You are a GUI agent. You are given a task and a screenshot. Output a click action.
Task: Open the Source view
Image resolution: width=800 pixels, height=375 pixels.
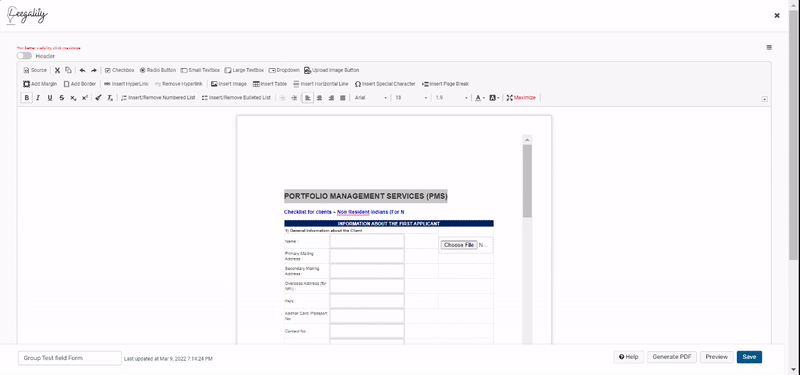coord(35,70)
